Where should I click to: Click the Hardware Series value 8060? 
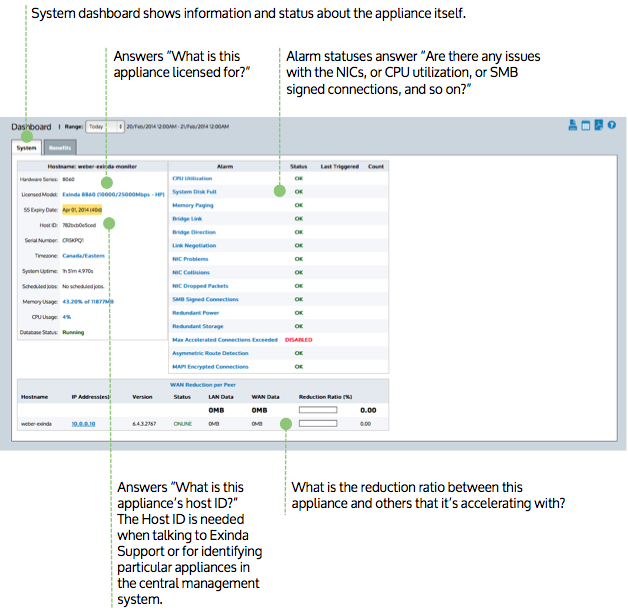(x=68, y=179)
